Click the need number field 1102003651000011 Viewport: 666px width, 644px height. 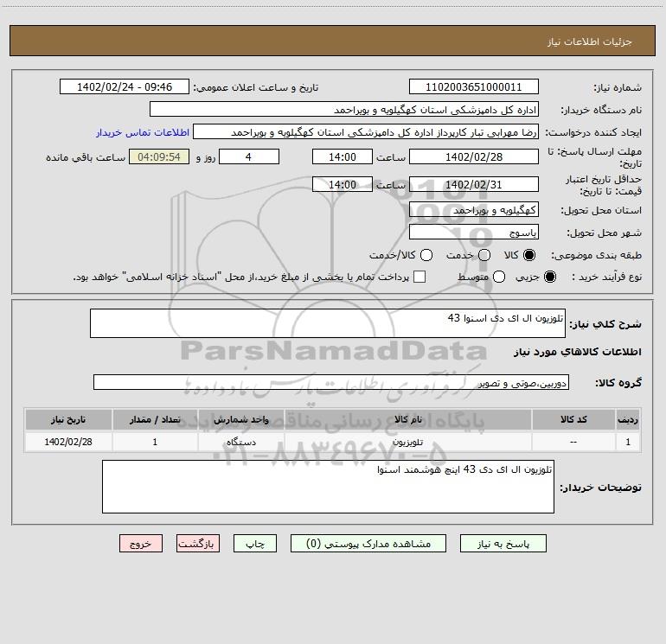click(474, 86)
